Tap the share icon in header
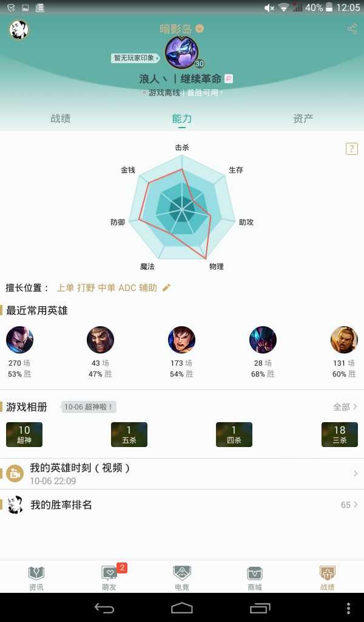Image resolution: width=364 pixels, height=622 pixels. pos(352,29)
